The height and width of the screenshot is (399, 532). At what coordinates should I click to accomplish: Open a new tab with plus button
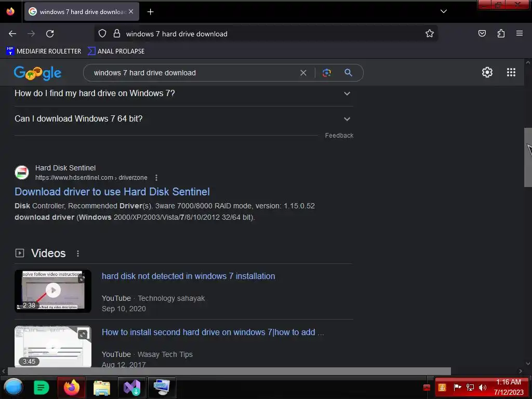(150, 12)
